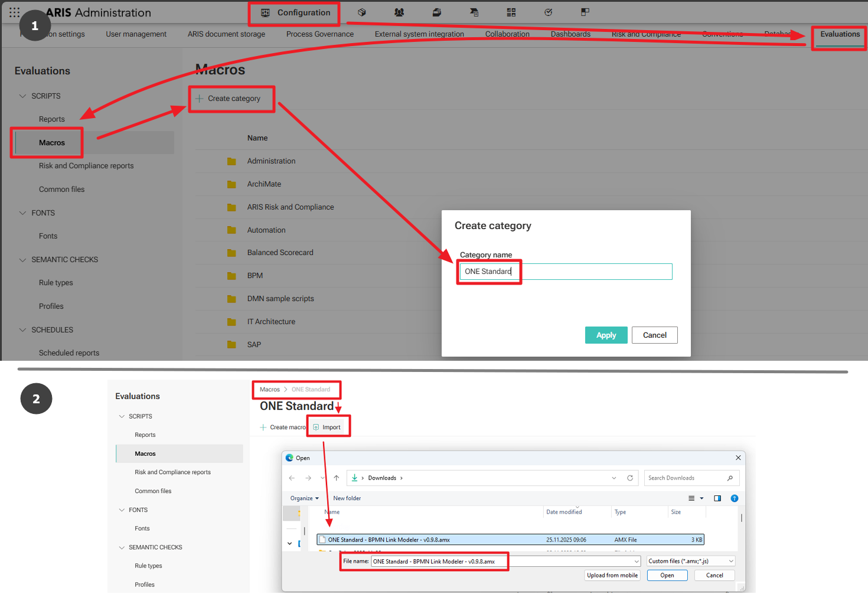Open the Process Governance tab
The height and width of the screenshot is (594, 868).
pyautogui.click(x=319, y=34)
